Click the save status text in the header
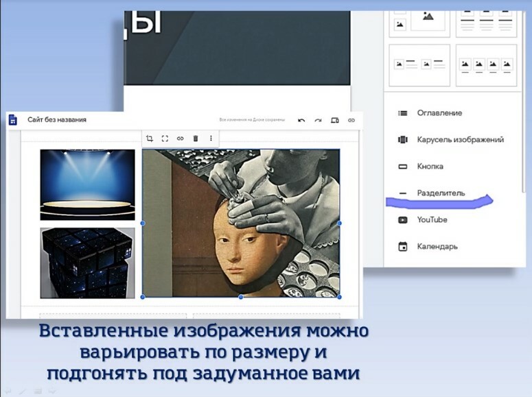 coord(252,120)
